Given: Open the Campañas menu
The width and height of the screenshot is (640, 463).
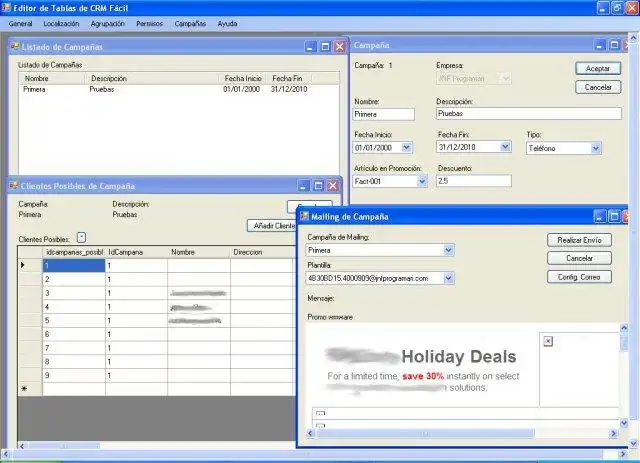Looking at the screenshot, I should pyautogui.click(x=190, y=24).
